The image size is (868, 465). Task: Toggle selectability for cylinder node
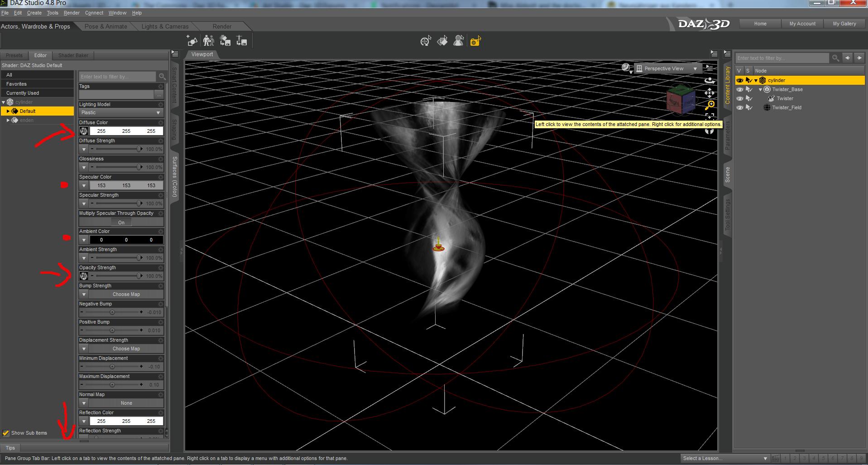tap(749, 80)
